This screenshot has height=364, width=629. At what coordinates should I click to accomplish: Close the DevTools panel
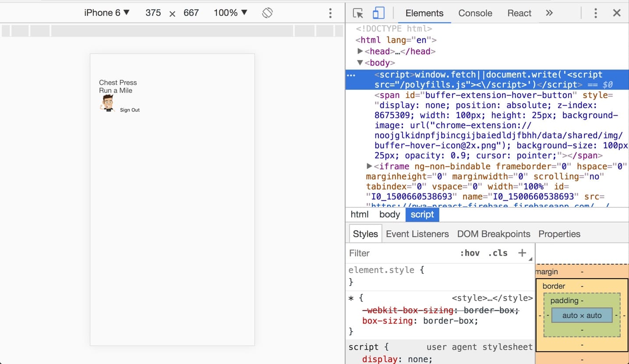pyautogui.click(x=617, y=13)
